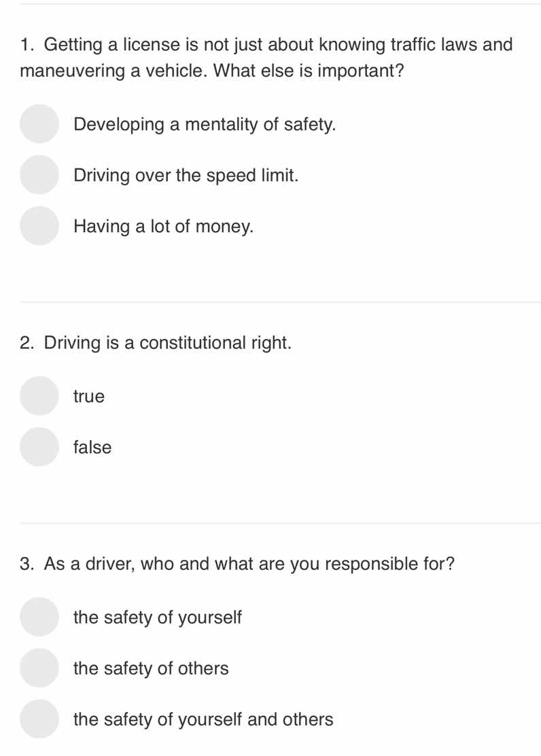This screenshot has height=756, width=541.
Task: Click the answer label "true"
Action: (x=90, y=396)
